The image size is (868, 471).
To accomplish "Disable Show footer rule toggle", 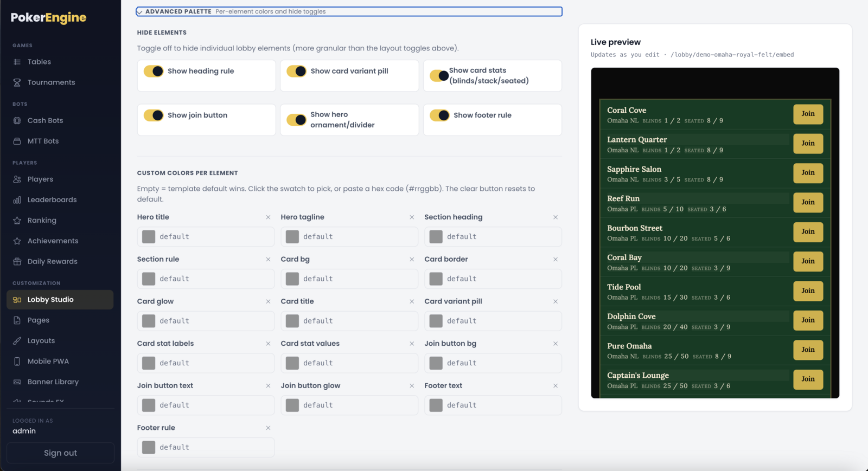I will tap(439, 115).
